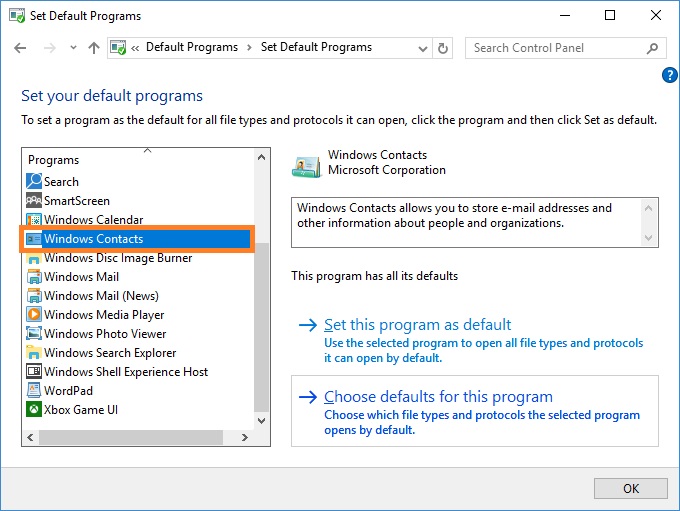Click the Search program icon

pos(34,181)
